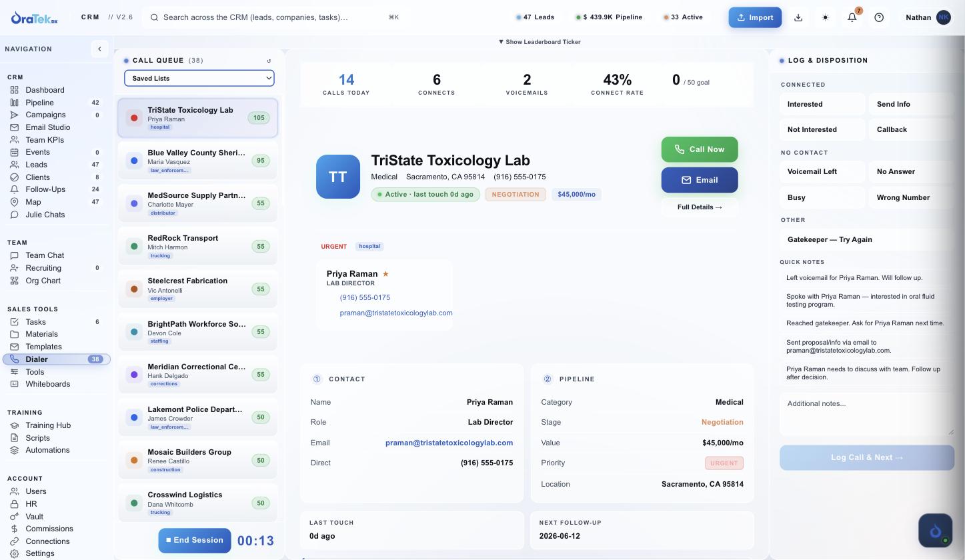Open the floating assistant droplet icon
This screenshot has height=560, width=965.
click(x=935, y=531)
